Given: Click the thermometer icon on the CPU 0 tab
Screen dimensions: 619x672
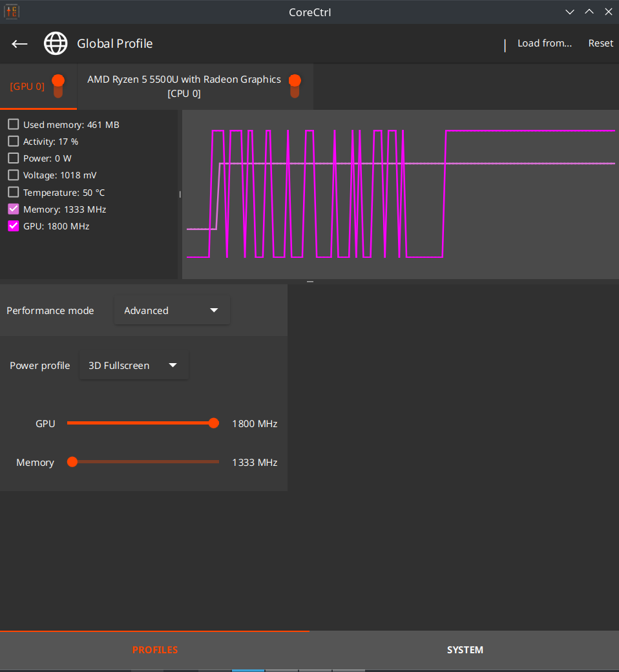Looking at the screenshot, I should pyautogui.click(x=295, y=85).
